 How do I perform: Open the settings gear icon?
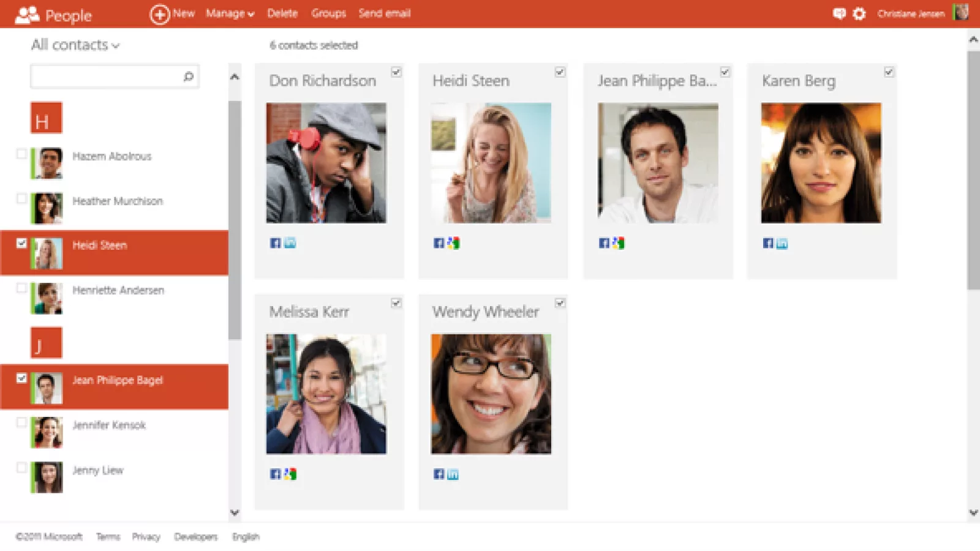[x=859, y=13]
